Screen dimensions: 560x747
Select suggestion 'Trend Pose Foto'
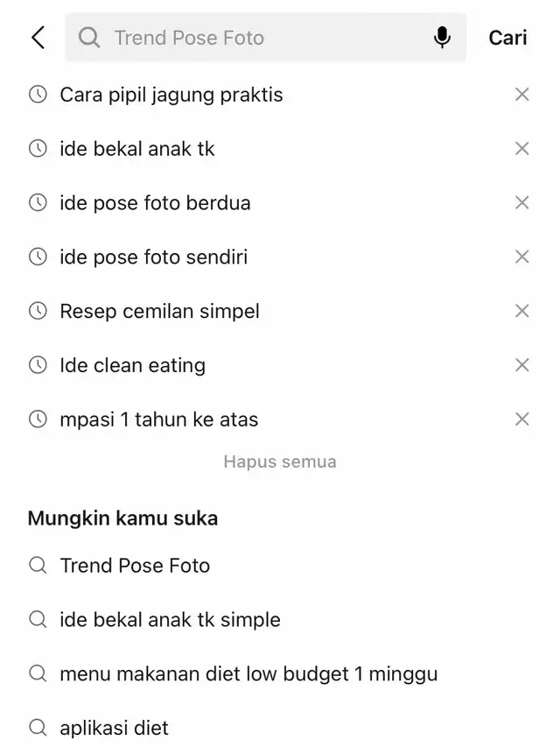click(135, 566)
